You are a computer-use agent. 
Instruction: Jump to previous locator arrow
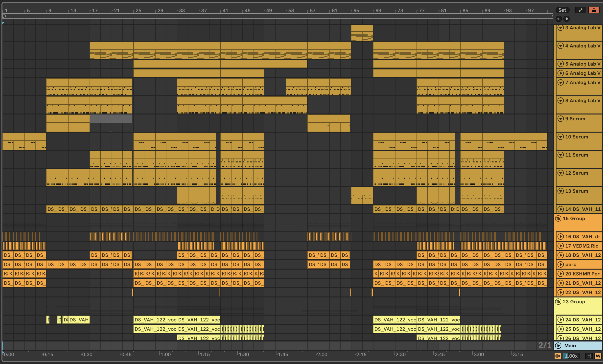click(558, 19)
